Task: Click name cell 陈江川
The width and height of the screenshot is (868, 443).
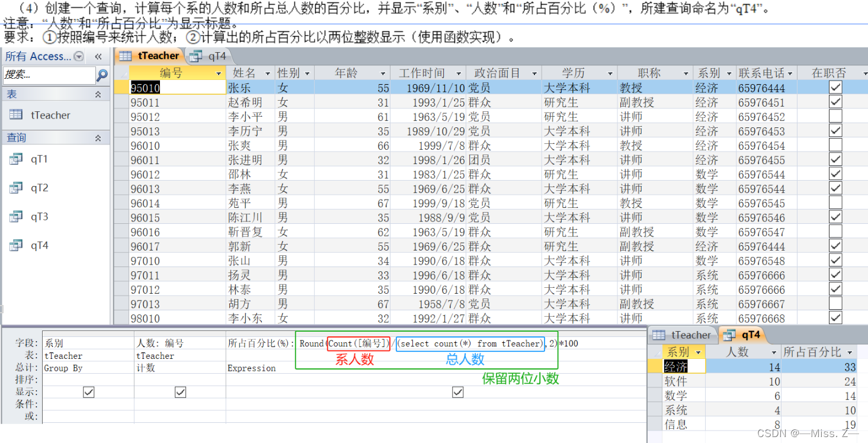Action: pyautogui.click(x=251, y=217)
